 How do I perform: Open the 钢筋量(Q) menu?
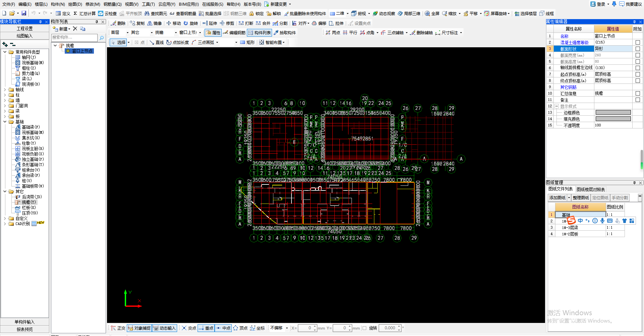112,4
